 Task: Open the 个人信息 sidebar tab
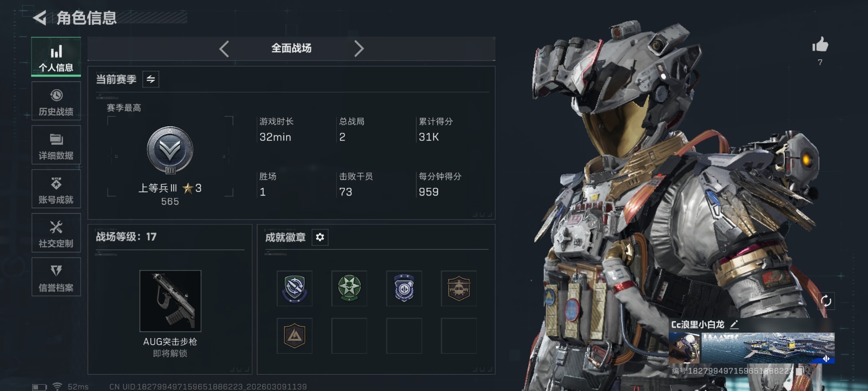click(56, 57)
